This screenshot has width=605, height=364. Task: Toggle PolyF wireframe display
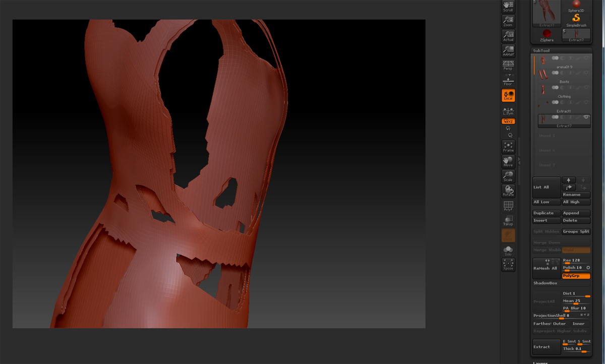tap(508, 205)
